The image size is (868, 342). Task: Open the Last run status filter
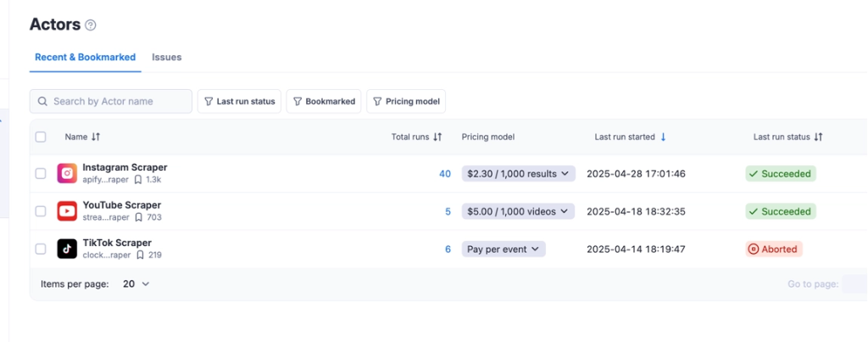[x=239, y=102]
